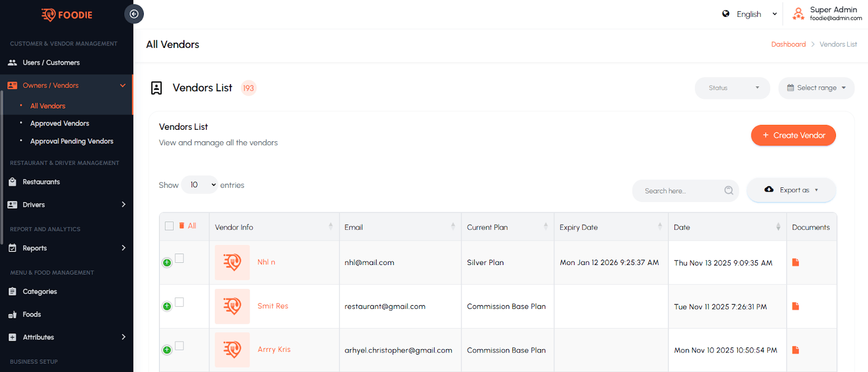Click the globe language icon
Image resolution: width=868 pixels, height=372 pixels.
point(726,14)
